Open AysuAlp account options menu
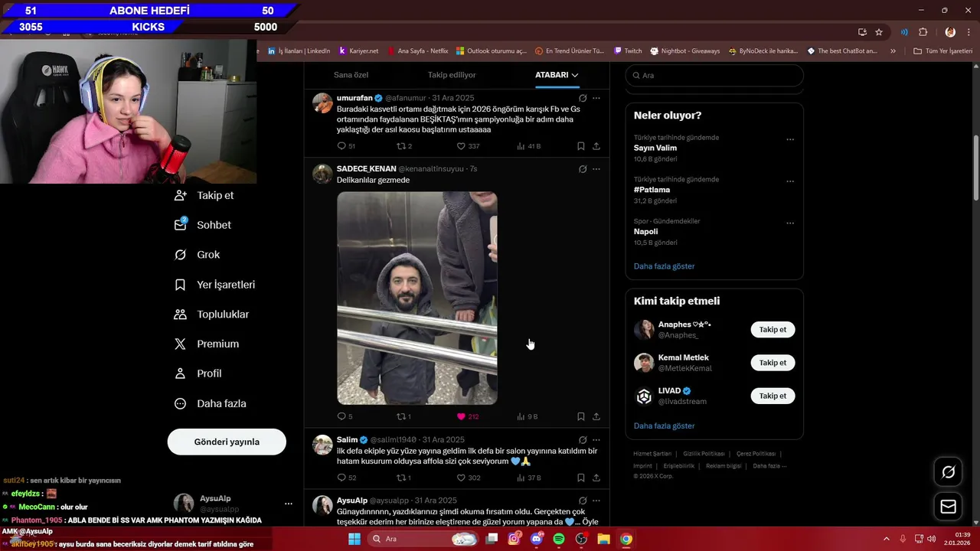Viewport: 980px width, 551px height. pos(289,504)
